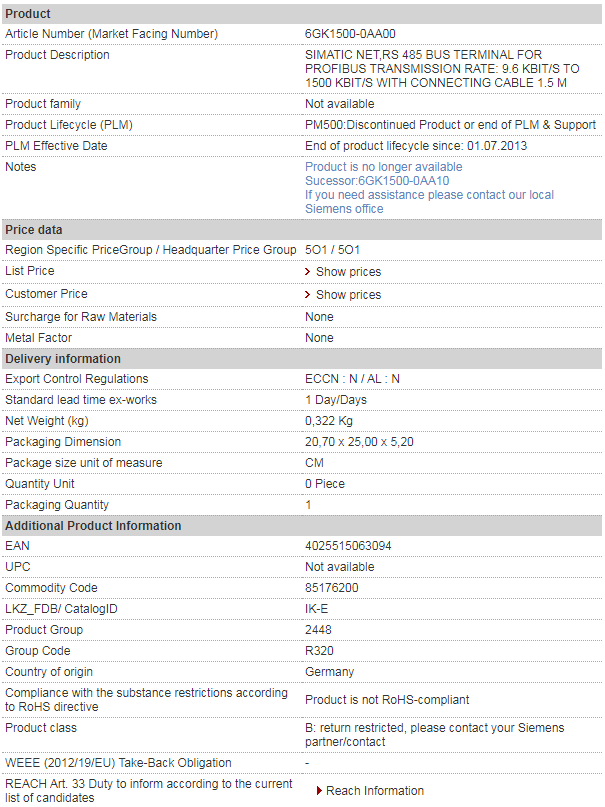Show prices for Customer Price
The image size is (605, 807).
point(348,295)
